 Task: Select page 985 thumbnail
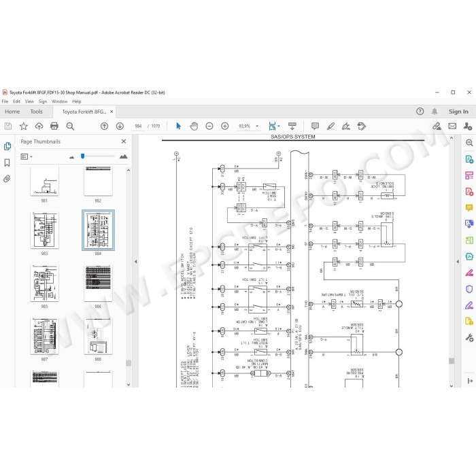45,283
